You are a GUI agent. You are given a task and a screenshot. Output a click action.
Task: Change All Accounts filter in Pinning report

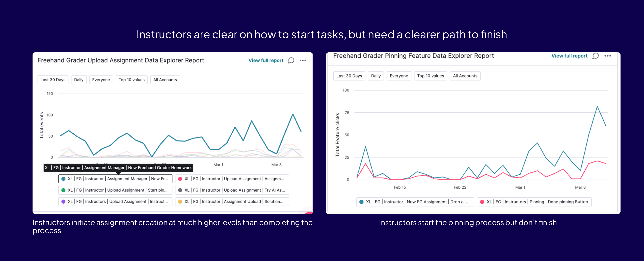(x=465, y=76)
